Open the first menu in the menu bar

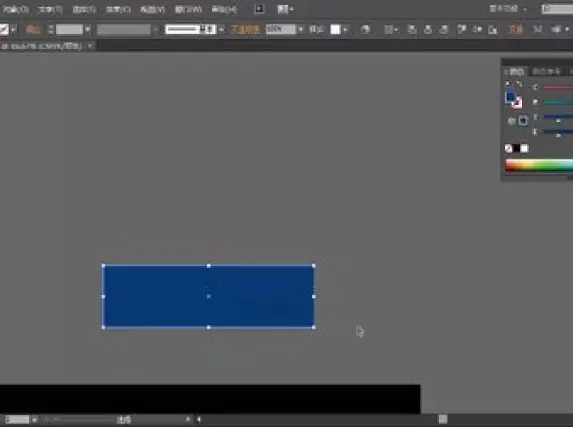pos(16,9)
